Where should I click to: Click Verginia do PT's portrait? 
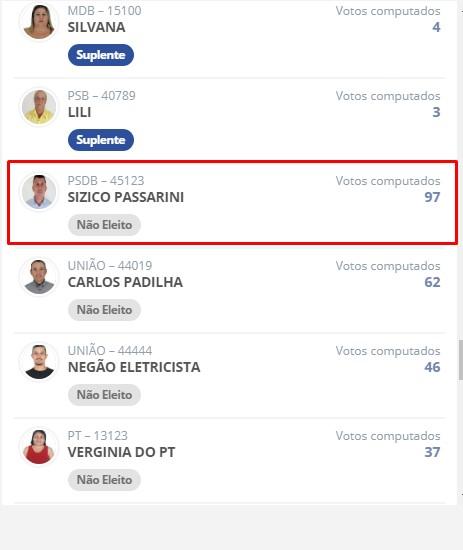coord(39,447)
